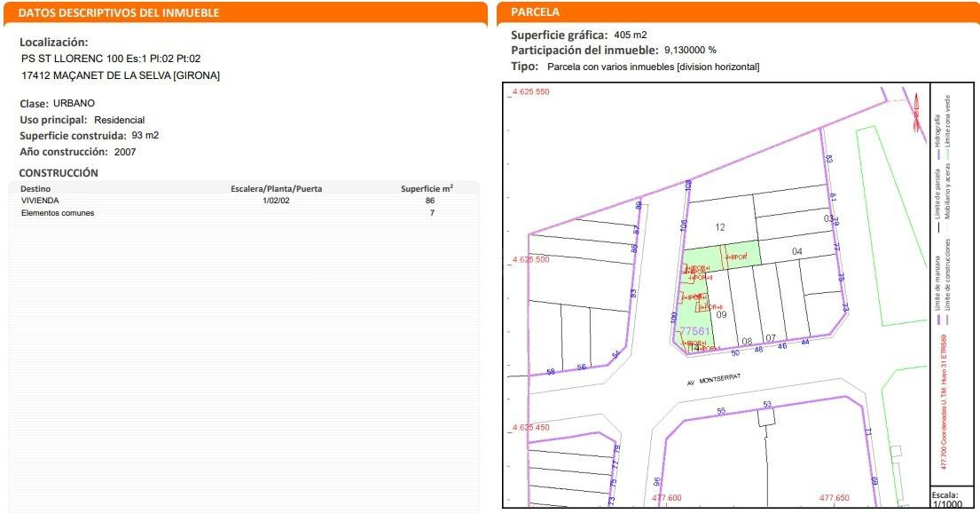The height and width of the screenshot is (514, 980).
Task: Click the VIVIENDA row in construction table
Action: [x=244, y=201]
